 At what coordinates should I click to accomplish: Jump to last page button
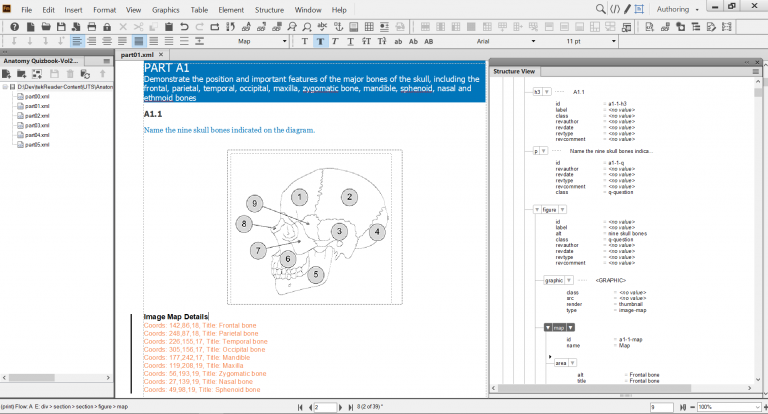click(351, 407)
